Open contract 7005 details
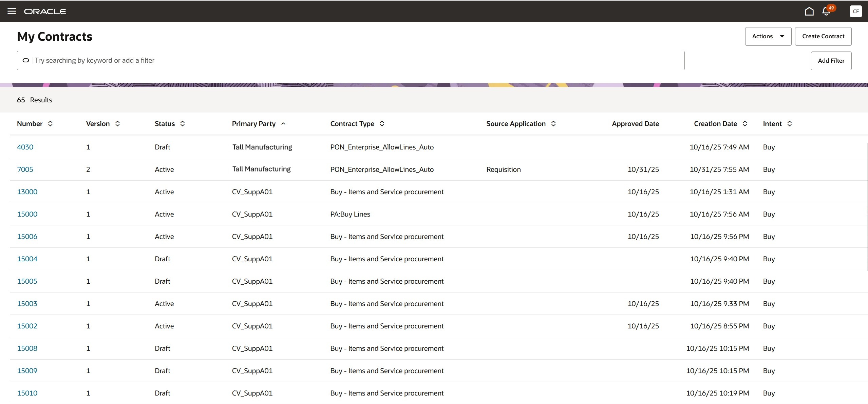868x404 pixels. point(25,169)
